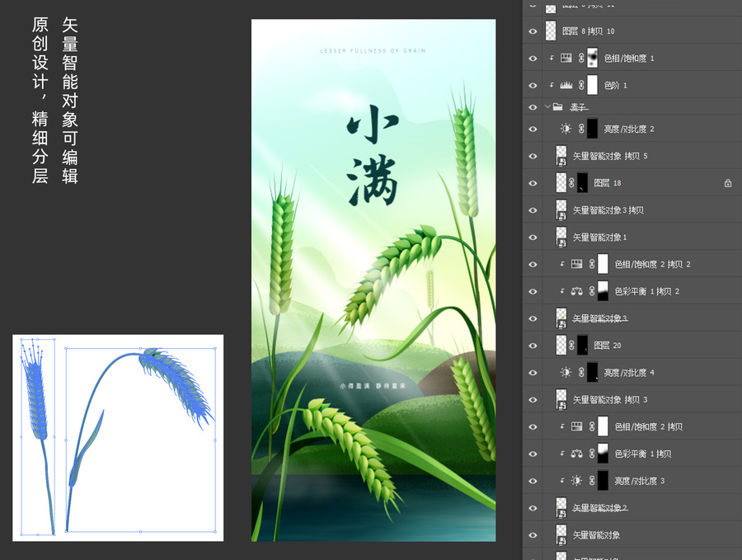Select the layer named 矢量智能对象 3
Viewport: 742px width, 560px height.
pyautogui.click(x=600, y=318)
